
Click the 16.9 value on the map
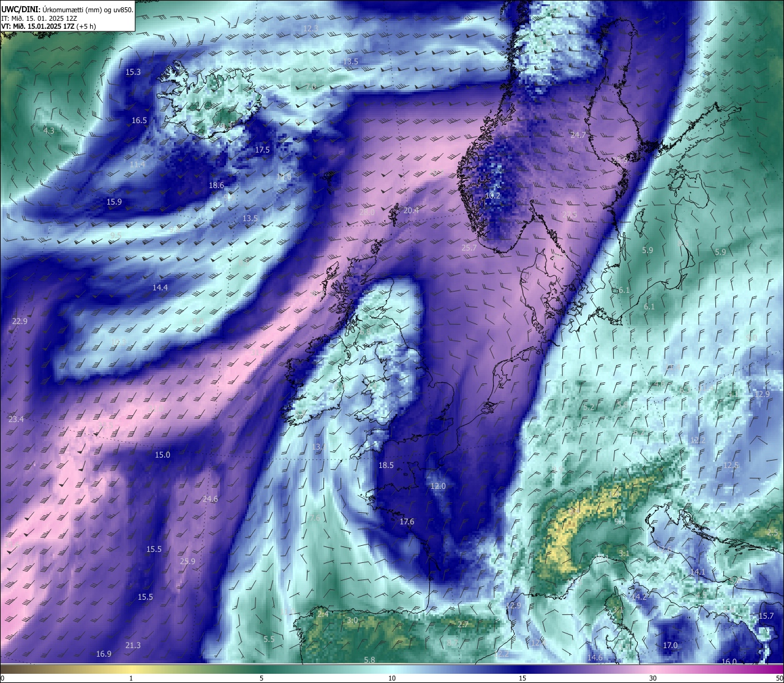point(104,654)
